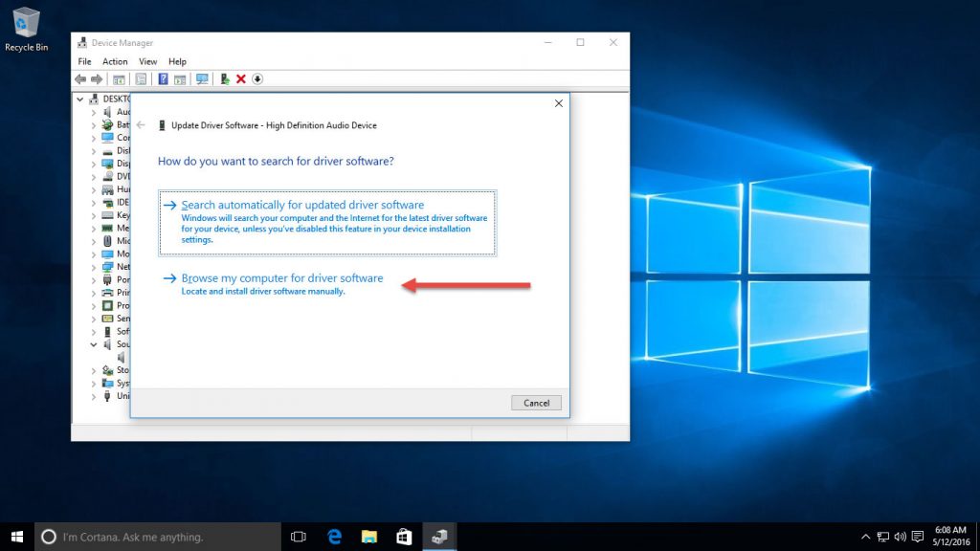Open the View menu

click(147, 61)
